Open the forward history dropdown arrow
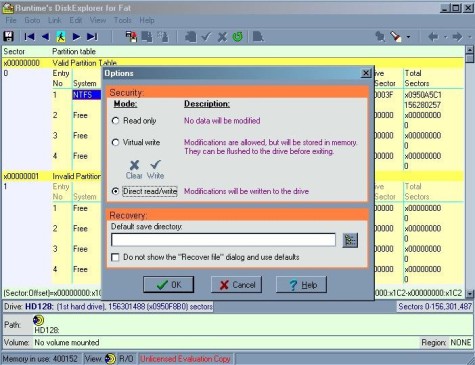This screenshot has width=475, height=365. (x=470, y=37)
